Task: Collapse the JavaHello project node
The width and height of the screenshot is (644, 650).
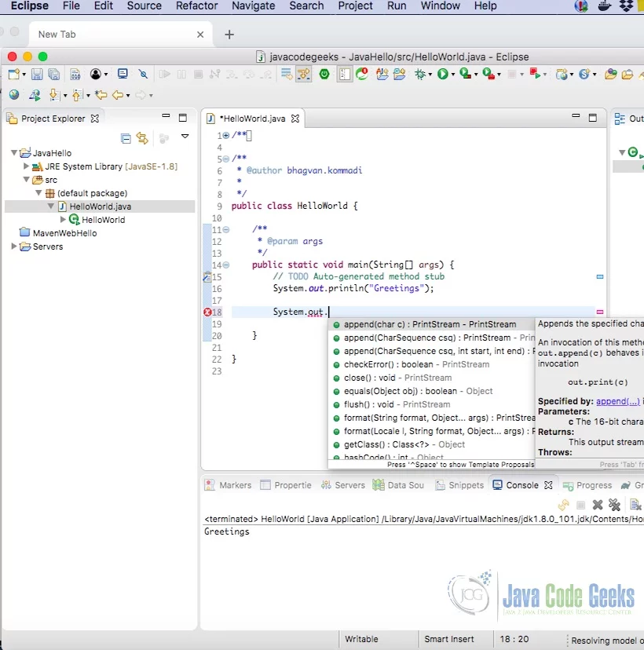Action: point(13,153)
